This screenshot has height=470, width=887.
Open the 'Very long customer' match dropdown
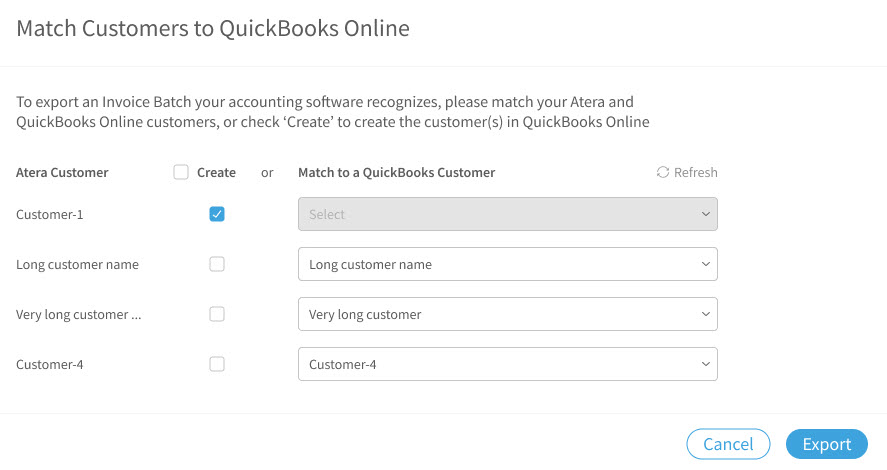coord(507,314)
